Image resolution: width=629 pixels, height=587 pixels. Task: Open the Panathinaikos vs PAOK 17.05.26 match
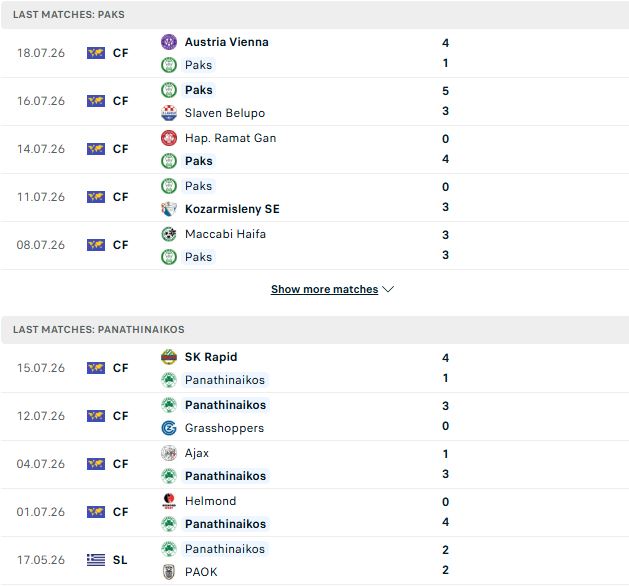[x=314, y=561]
